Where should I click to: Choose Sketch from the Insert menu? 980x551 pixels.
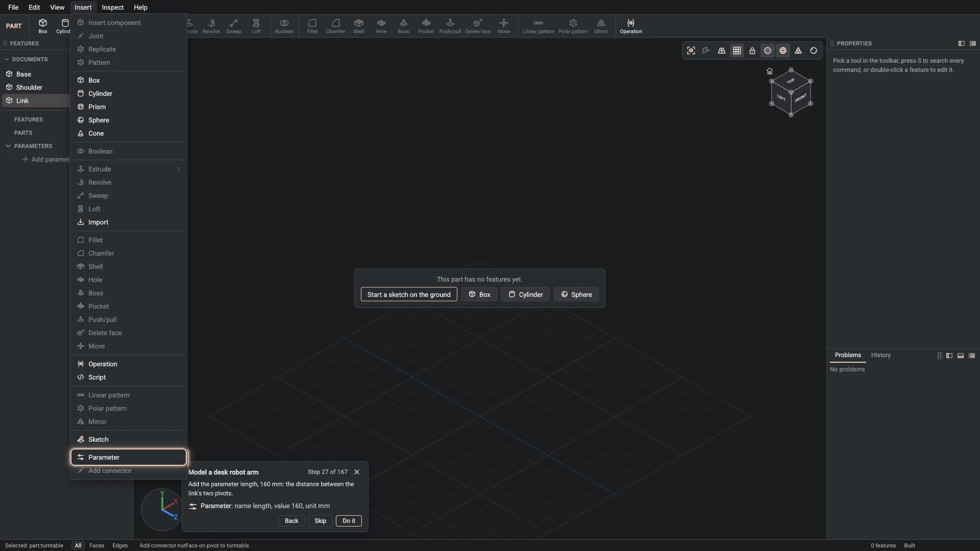[x=129, y=439]
